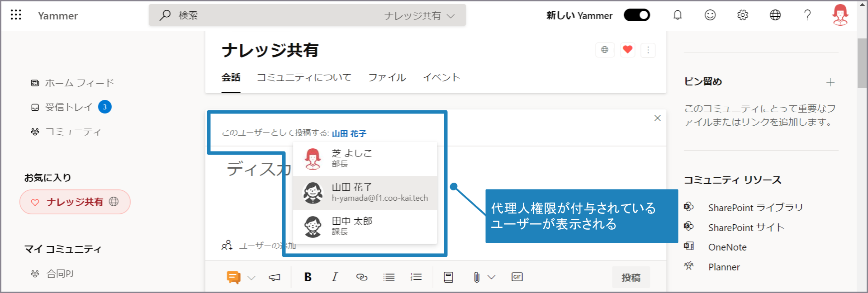
Task: Switch to the 会話 tab
Action: 231,77
